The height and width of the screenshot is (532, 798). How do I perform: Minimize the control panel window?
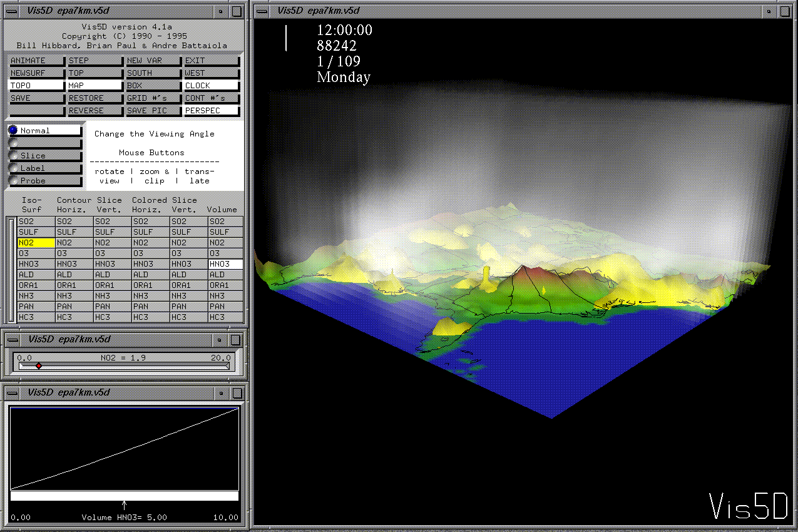tap(221, 11)
